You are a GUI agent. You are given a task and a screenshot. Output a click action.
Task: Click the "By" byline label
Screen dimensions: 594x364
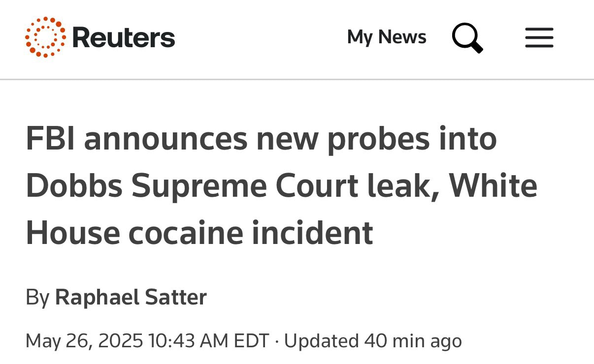coord(37,297)
